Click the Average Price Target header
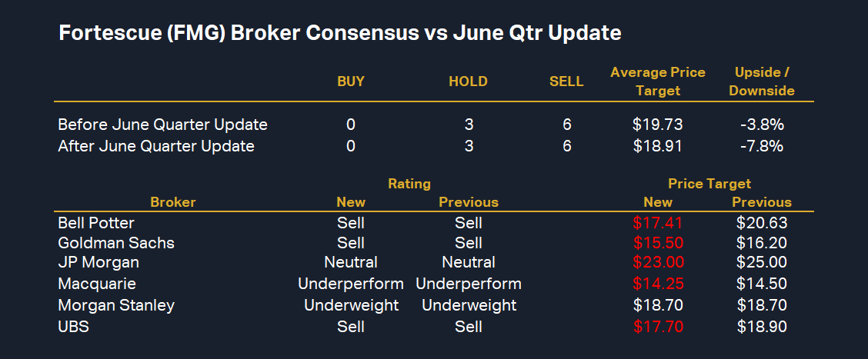868x359 pixels. pyautogui.click(x=658, y=81)
